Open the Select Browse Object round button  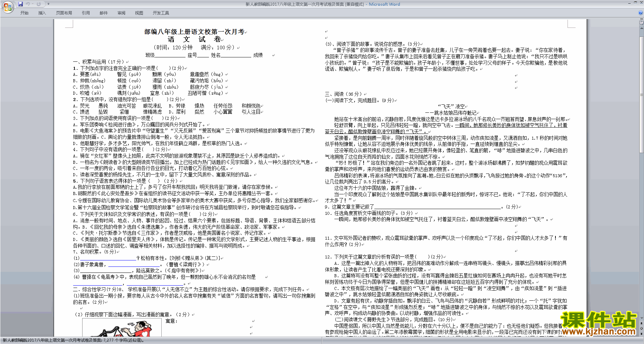coord(642,328)
